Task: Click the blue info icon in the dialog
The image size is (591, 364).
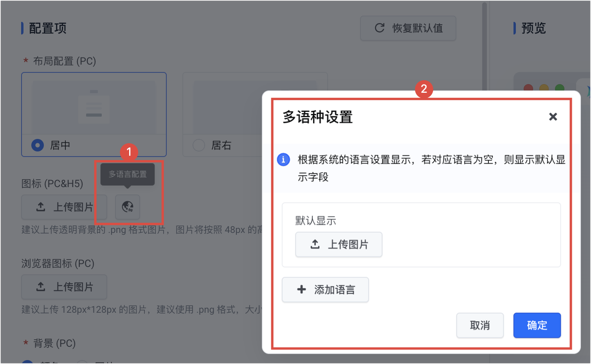Action: point(283,160)
